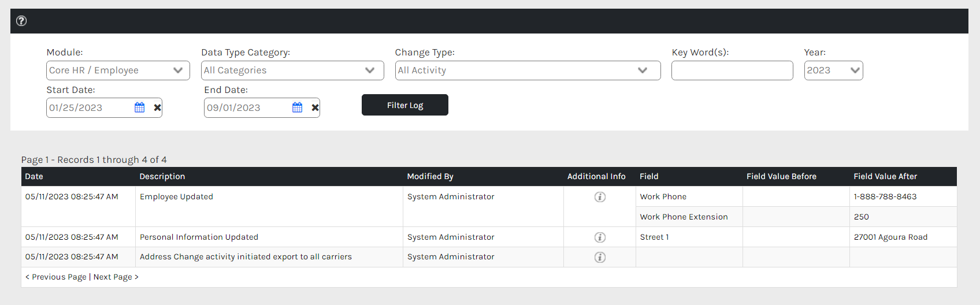This screenshot has width=980, height=305.
Task: Expand the Data Type Category dropdown
Action: point(292,70)
